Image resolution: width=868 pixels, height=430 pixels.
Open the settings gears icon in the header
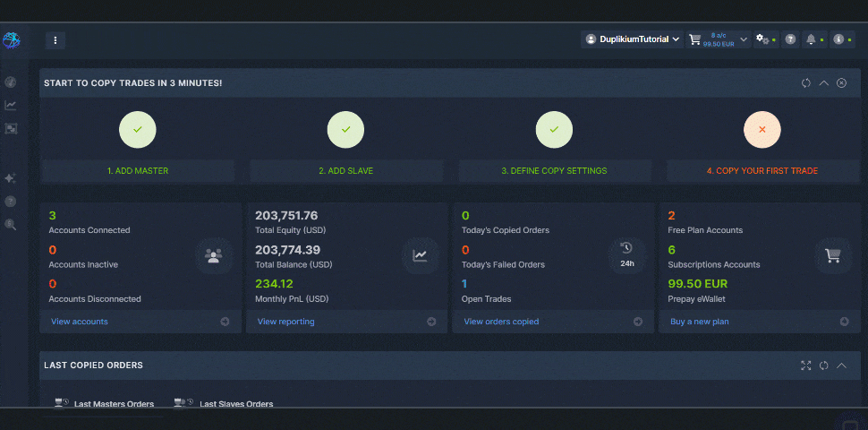[762, 39]
